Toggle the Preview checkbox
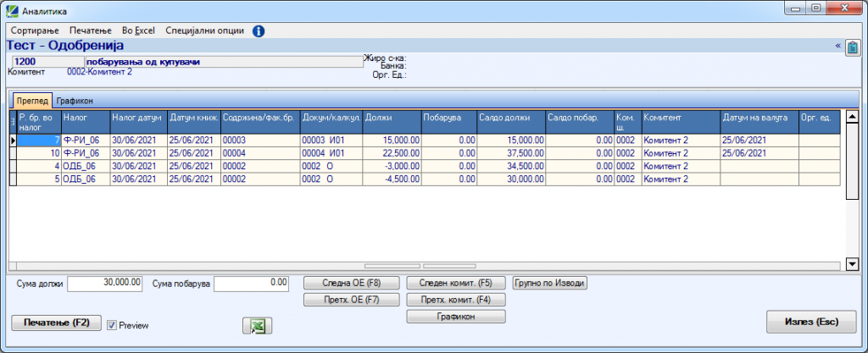 pyautogui.click(x=111, y=325)
